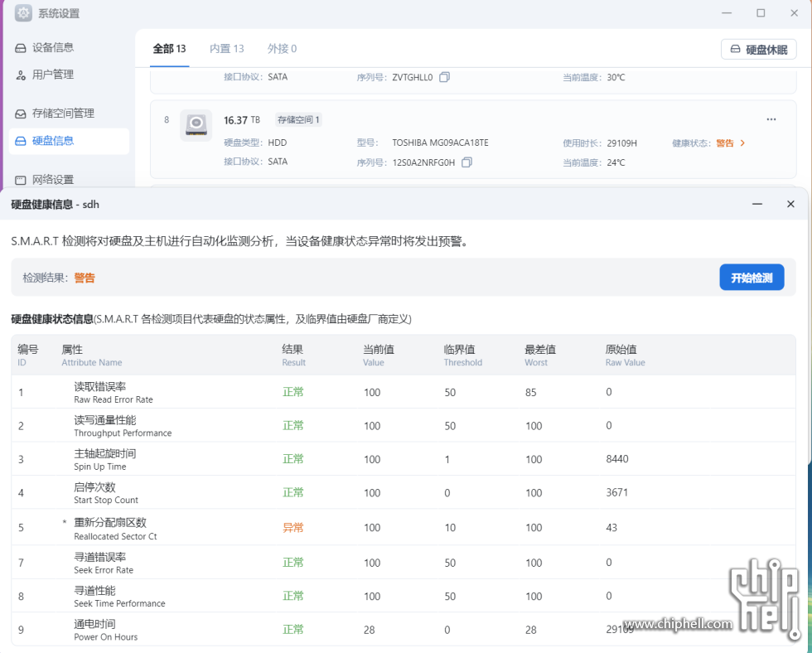Click the disk 8 hard drive icon
This screenshot has width=812, height=653.
196,125
